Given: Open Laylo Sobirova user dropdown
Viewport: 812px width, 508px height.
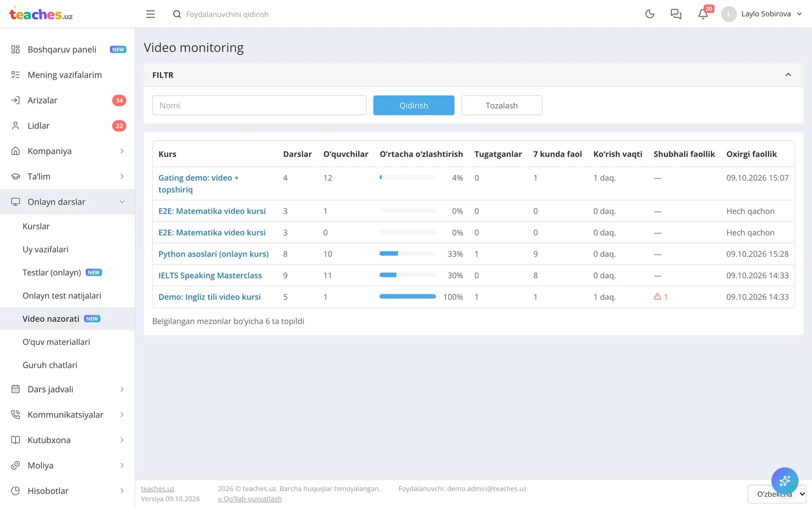Looking at the screenshot, I should [x=761, y=14].
